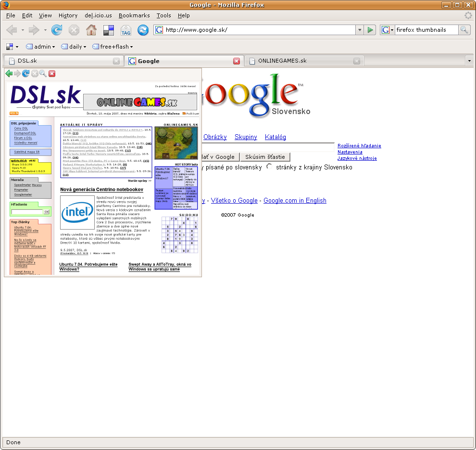
Task: Select the 'stránky z krajiny Slovensko' radio button
Action: tap(269, 167)
